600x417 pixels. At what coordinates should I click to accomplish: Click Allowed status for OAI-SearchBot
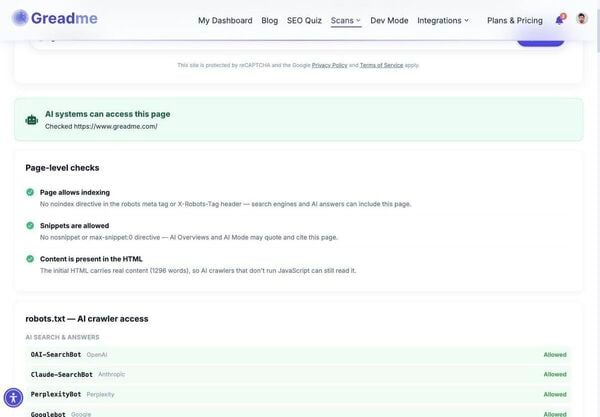555,355
